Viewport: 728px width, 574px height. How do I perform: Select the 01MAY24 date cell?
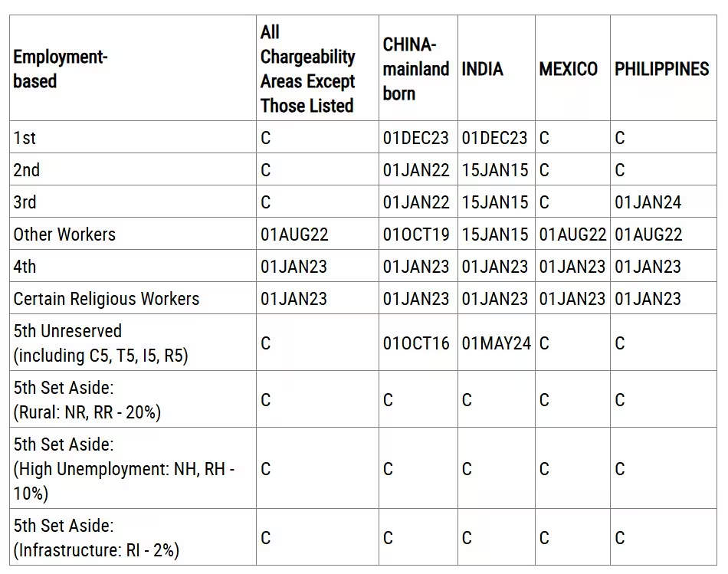coord(496,343)
